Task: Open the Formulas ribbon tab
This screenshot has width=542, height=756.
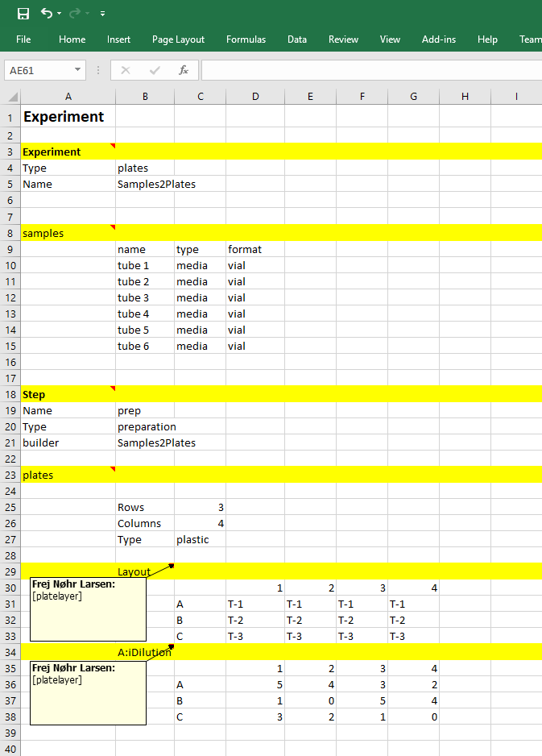Action: point(246,39)
